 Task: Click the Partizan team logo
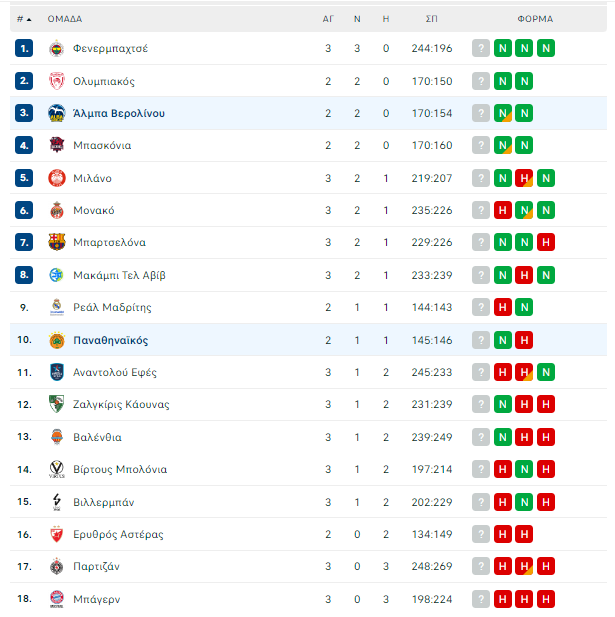point(57,566)
